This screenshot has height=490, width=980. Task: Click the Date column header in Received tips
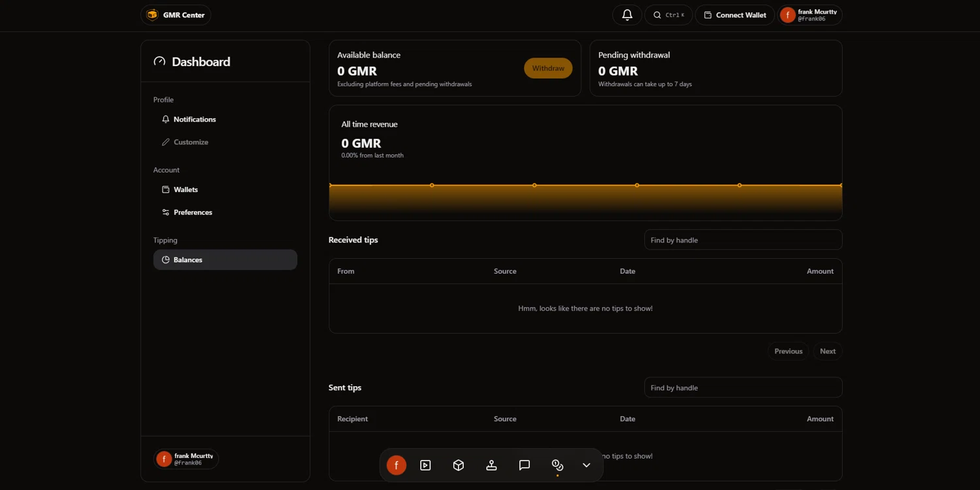627,271
